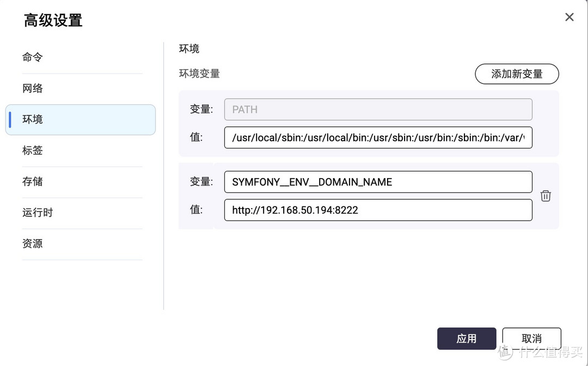Screen dimensions: 588x366
Task: Apply changes with the 应用 button
Action: pyautogui.click(x=467, y=338)
